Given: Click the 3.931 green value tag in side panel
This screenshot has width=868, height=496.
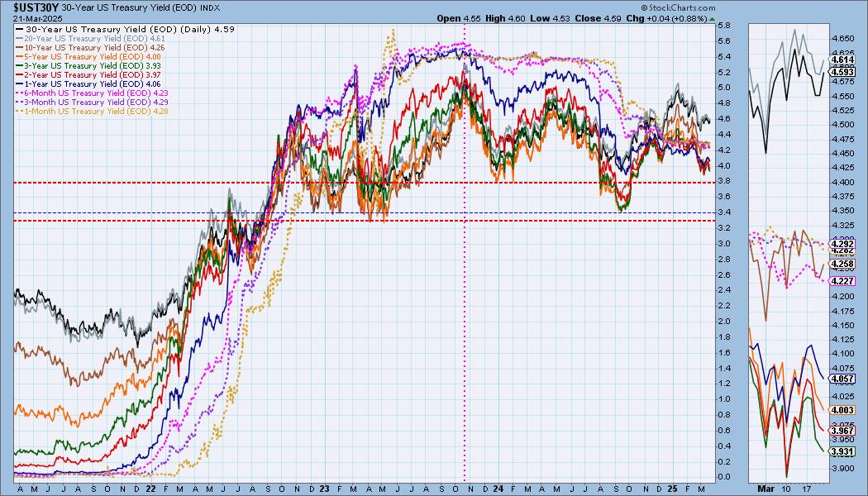Looking at the screenshot, I should [x=842, y=451].
